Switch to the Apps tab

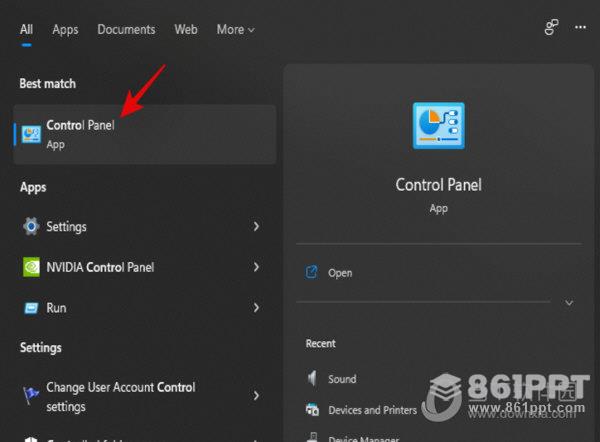65,30
